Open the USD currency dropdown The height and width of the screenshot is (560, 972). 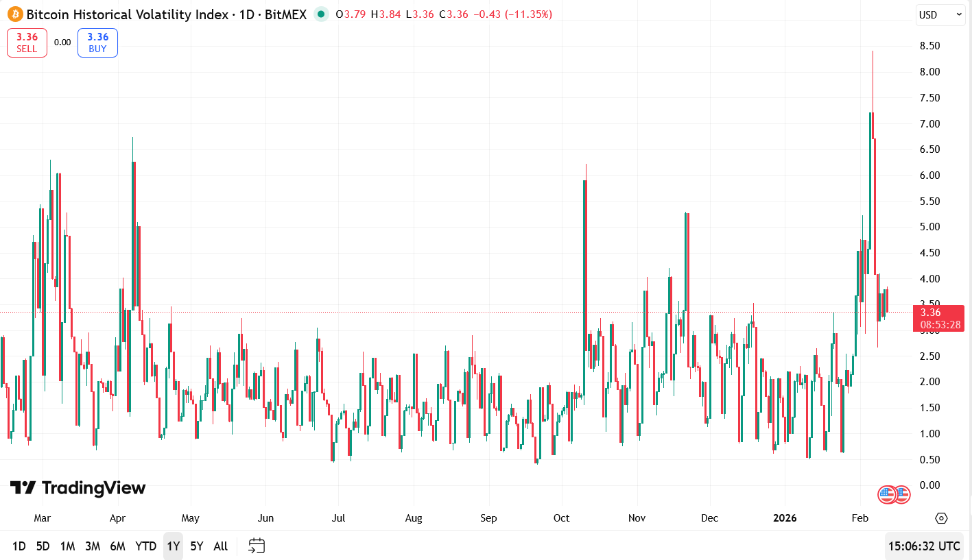coord(940,14)
